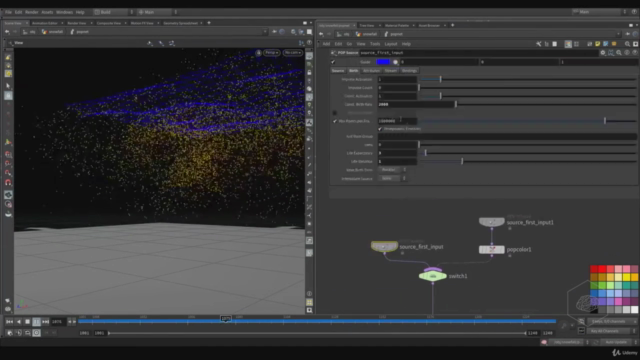Viewport: 640px width, 360px height.
Task: Open the parameter pane help icon
Action: (635, 53)
